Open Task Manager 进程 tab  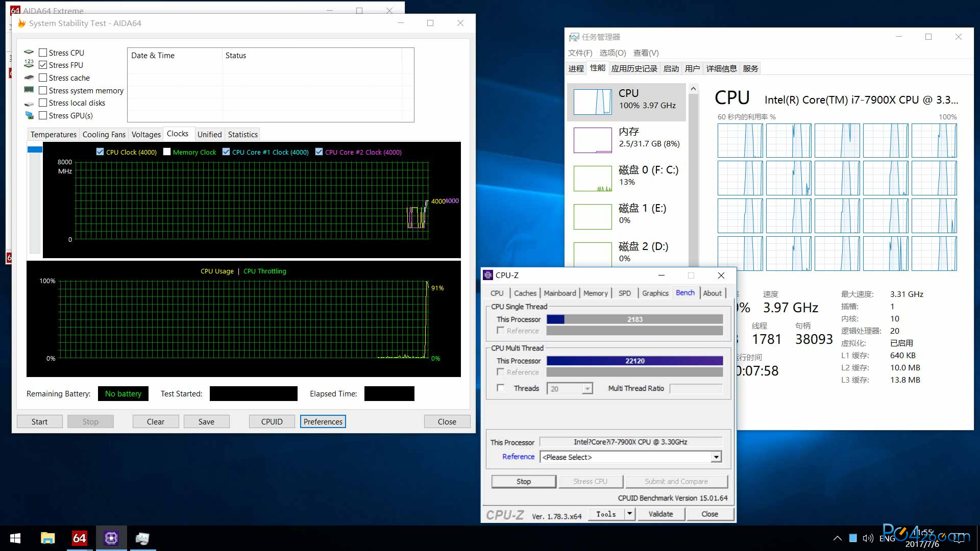576,68
